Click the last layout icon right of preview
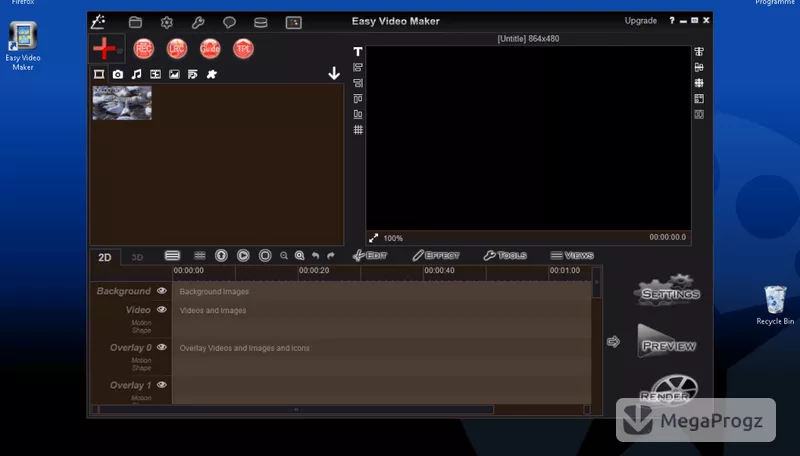The image size is (800, 456). 699,114
